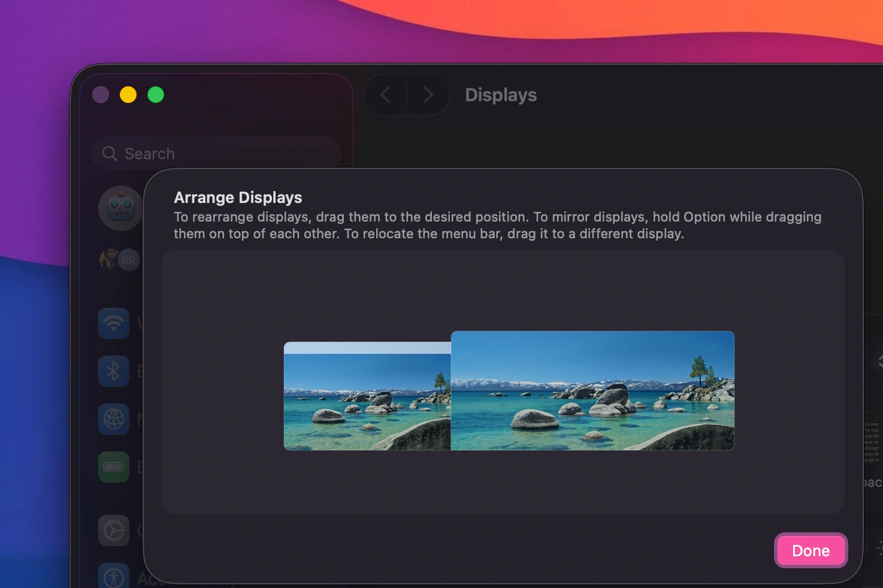Click the Done button

[x=811, y=550]
